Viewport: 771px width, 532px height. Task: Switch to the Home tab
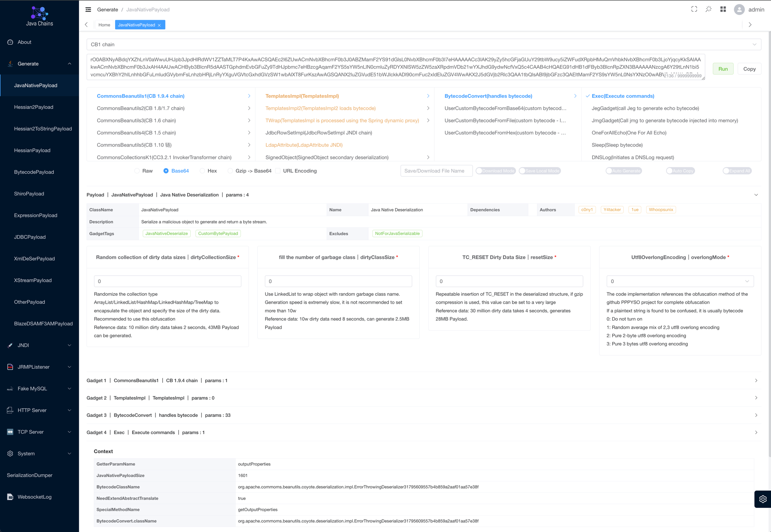tap(104, 25)
